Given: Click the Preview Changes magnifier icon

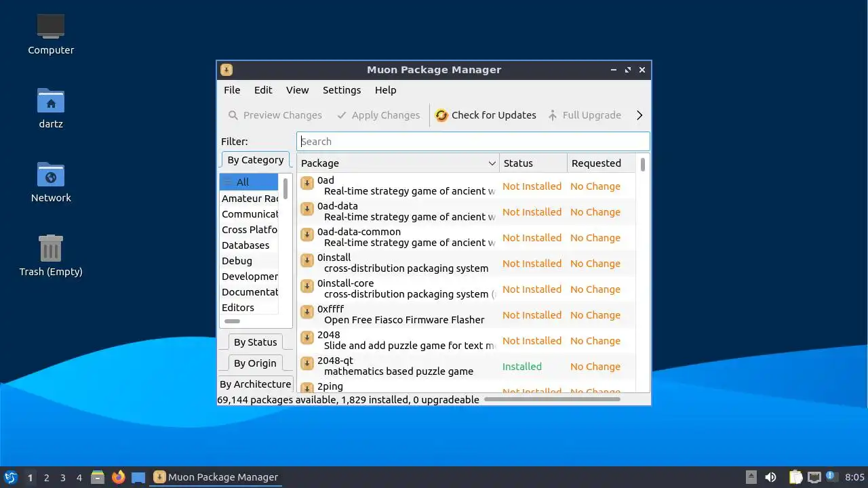Looking at the screenshot, I should [233, 115].
